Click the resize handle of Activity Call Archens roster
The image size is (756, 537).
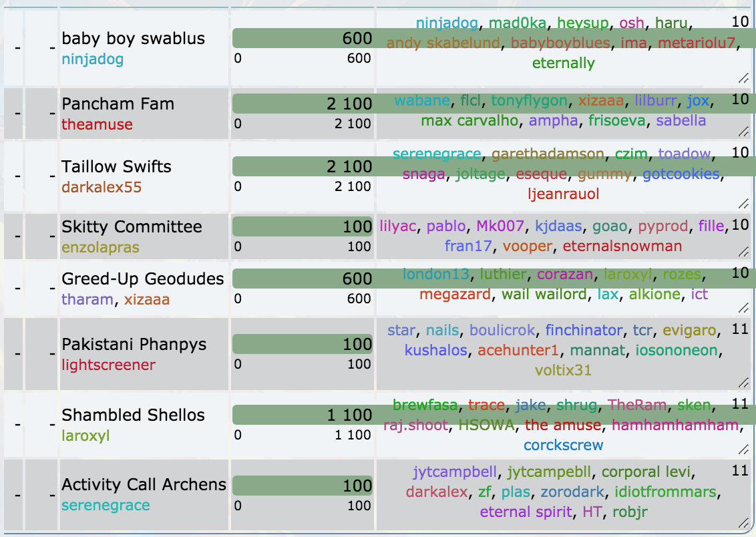[743, 523]
